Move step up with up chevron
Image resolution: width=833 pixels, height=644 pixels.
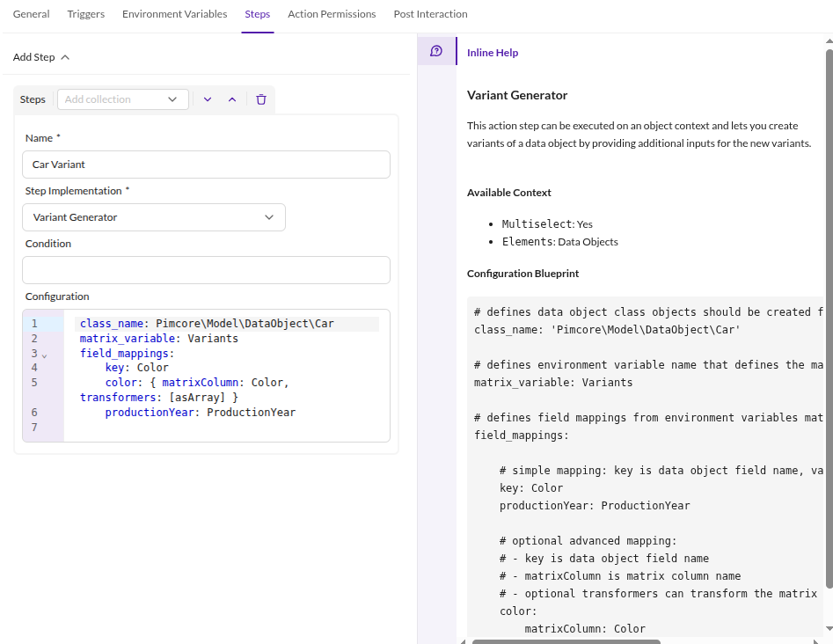point(232,99)
